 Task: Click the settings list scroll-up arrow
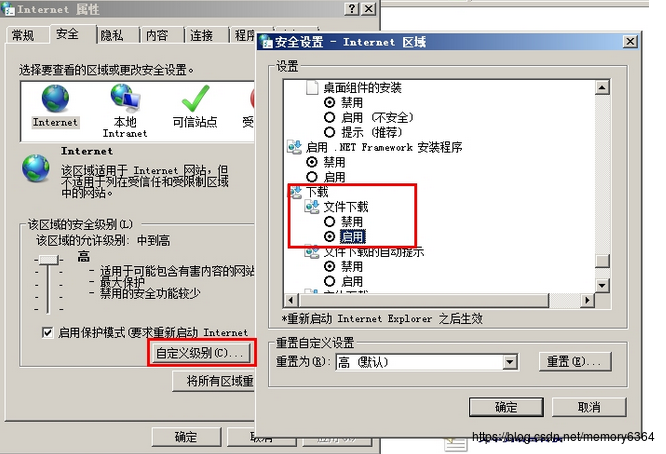[x=602, y=87]
